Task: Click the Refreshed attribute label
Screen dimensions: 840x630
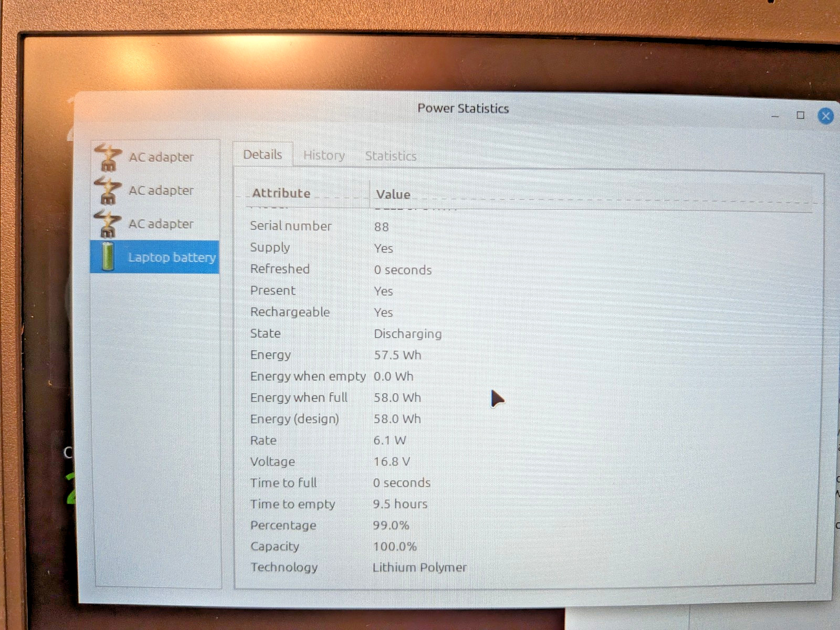Action: coord(280,269)
